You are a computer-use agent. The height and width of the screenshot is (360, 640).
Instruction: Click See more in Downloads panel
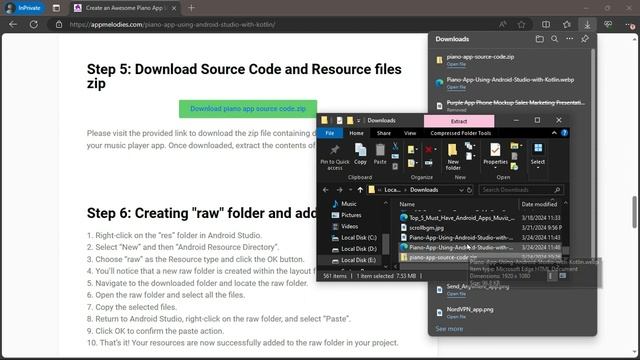[449, 329]
